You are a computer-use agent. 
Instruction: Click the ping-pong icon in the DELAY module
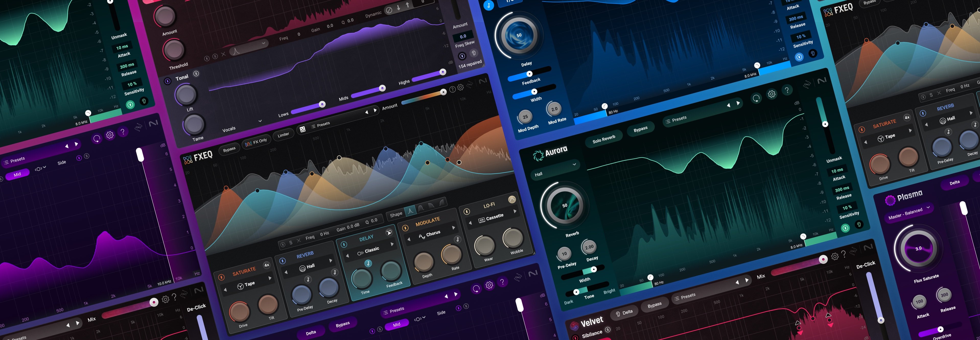click(x=389, y=232)
